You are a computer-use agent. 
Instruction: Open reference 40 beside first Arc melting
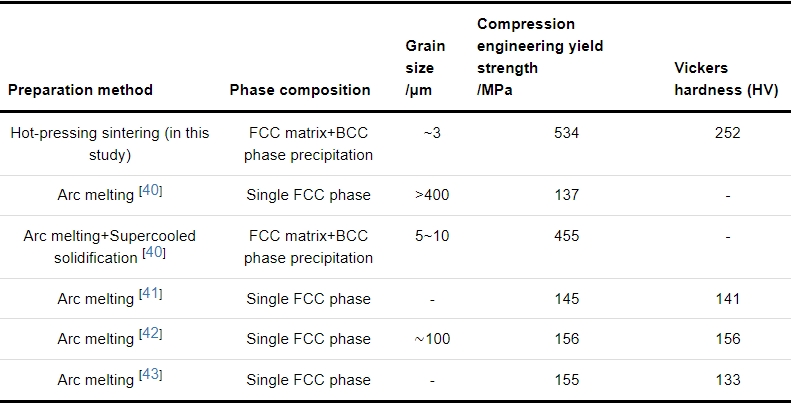[150, 191]
